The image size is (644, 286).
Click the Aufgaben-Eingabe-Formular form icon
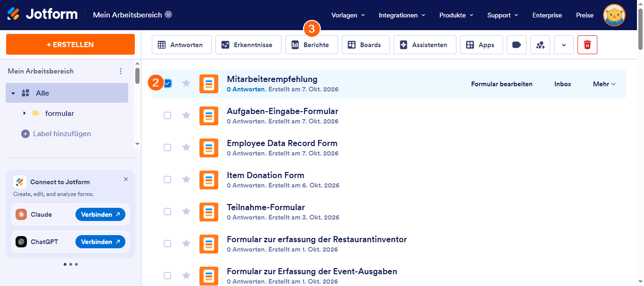209,116
